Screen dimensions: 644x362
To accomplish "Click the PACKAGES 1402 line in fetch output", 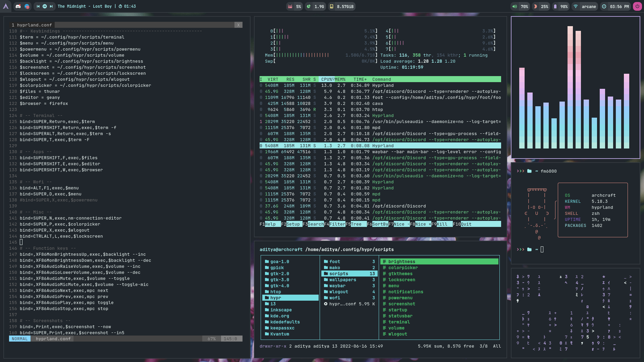I will (584, 226).
